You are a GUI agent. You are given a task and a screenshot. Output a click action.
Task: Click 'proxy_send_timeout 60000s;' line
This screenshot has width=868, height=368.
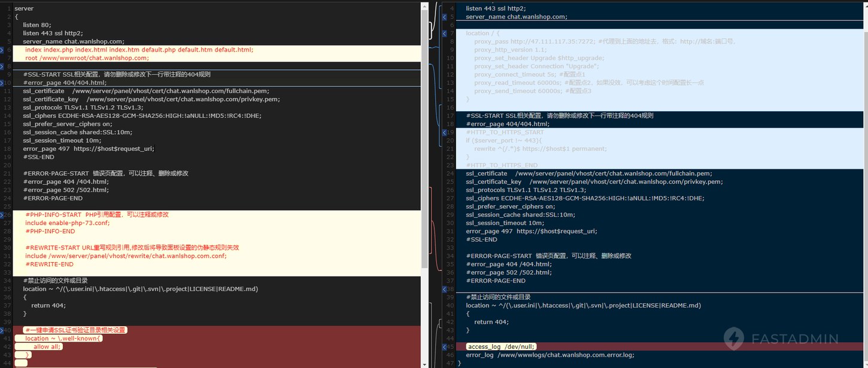(x=533, y=91)
